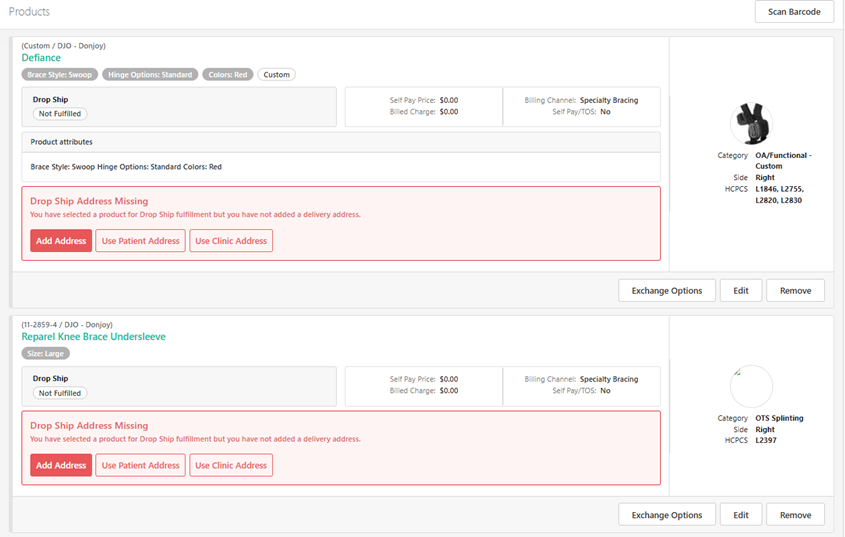
Task: Click the Reparel undersleeve image placeholder
Action: 751,386
